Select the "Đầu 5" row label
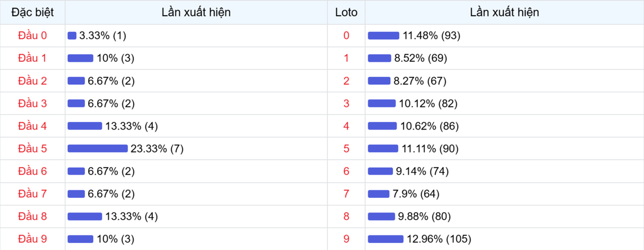Screen dimensions: 644x250 32,149
